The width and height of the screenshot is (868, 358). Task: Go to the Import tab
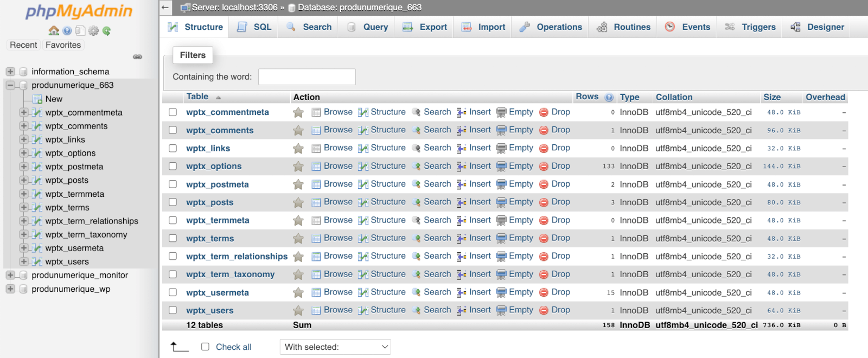(x=483, y=27)
